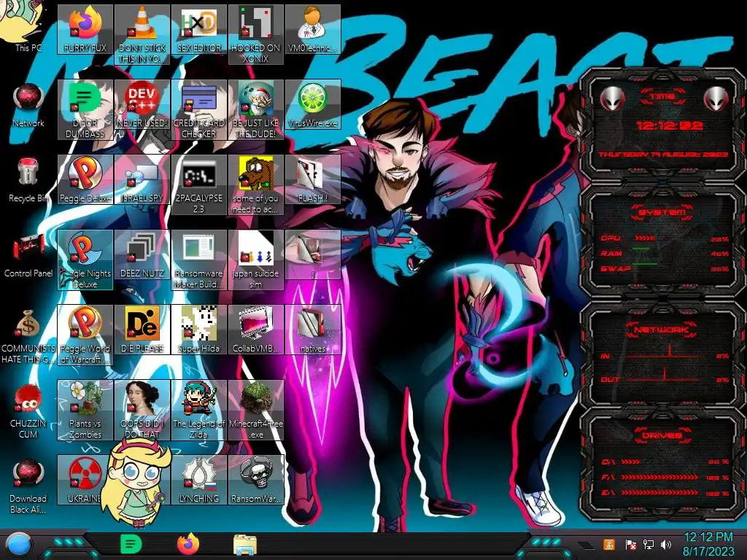This screenshot has height=560, width=747.
Task: Select the D FOR DUMBASS green icon
Action: coord(85,109)
